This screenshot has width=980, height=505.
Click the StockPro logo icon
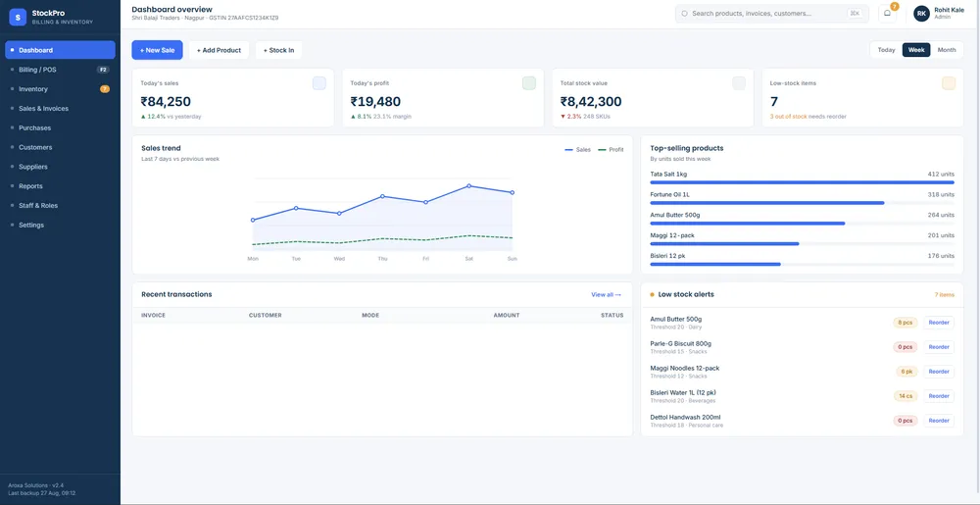click(x=18, y=17)
